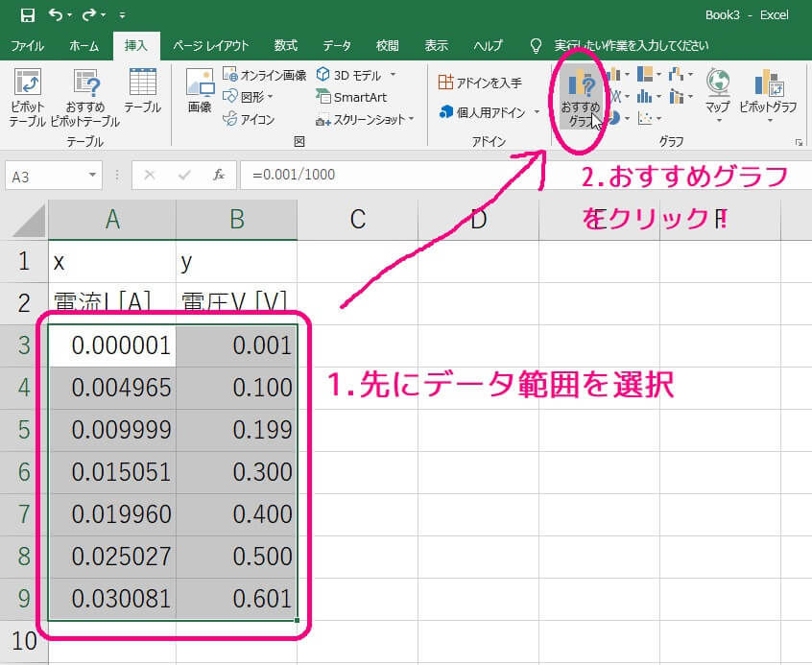Select row 10 header
The image size is (812, 665).
pyautogui.click(x=24, y=641)
